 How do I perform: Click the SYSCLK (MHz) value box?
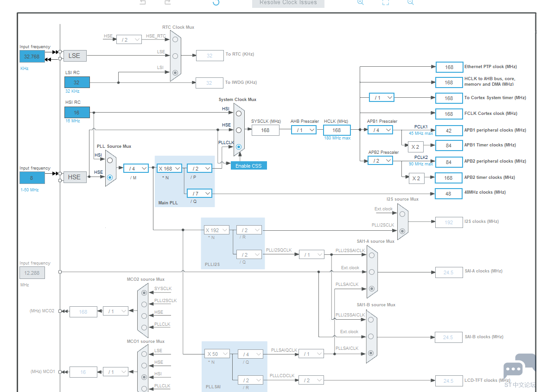point(265,130)
